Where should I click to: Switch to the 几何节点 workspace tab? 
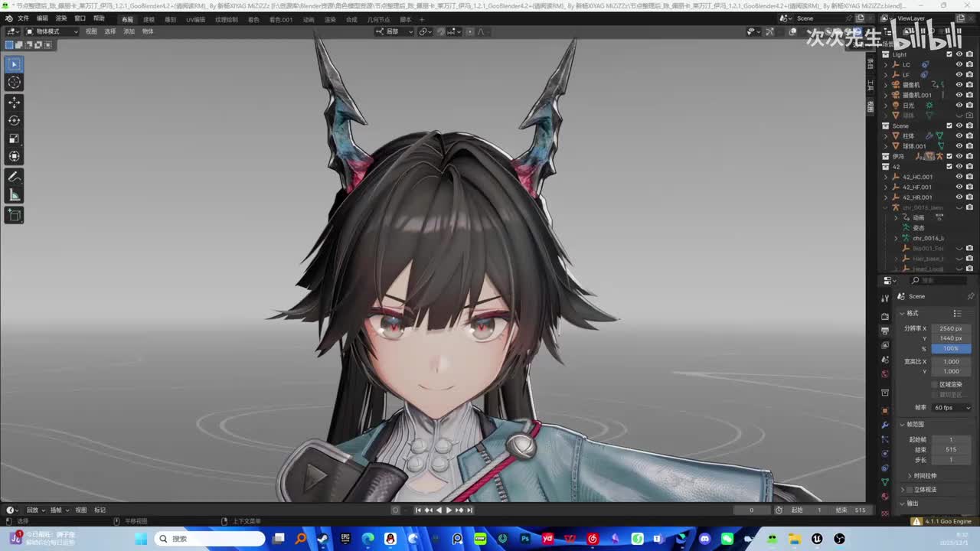(378, 19)
